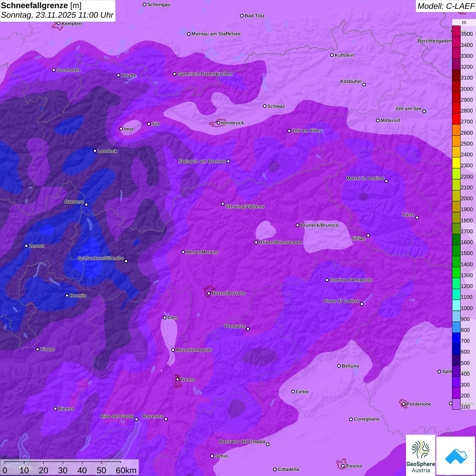Click the Schwaz label
Image resolution: width=476 pixels, height=476 pixels.
tap(276, 106)
